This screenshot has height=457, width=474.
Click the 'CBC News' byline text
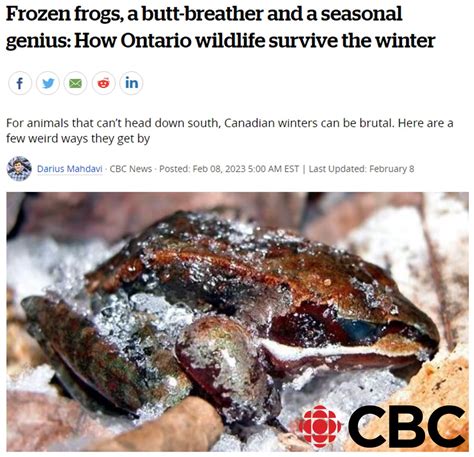click(131, 169)
